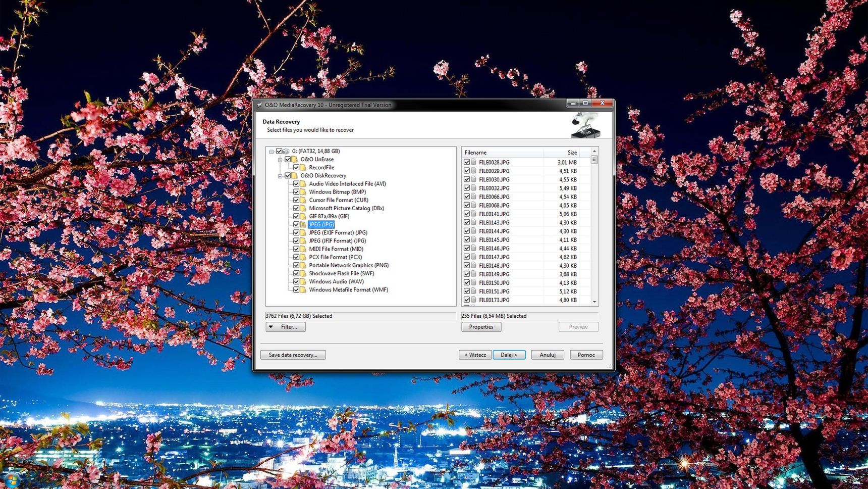Click the PCX File Format folder icon
Image resolution: width=868 pixels, height=489 pixels.
[303, 257]
